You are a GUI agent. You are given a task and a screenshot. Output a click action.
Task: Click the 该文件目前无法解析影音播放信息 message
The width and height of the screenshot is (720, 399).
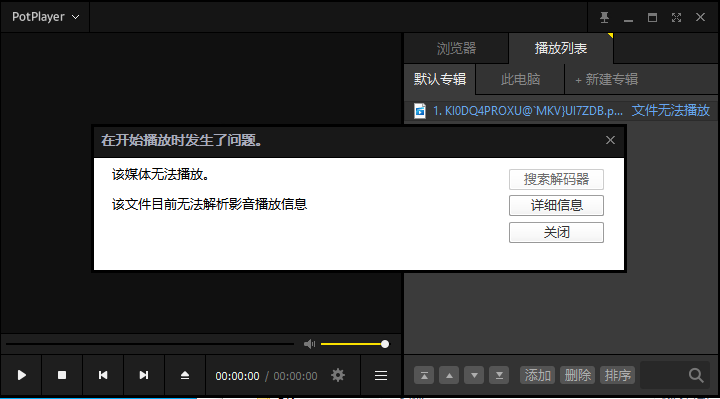[209, 204]
